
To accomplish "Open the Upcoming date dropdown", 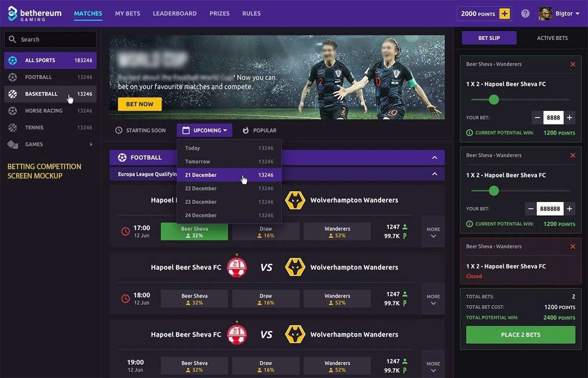I will click(205, 130).
